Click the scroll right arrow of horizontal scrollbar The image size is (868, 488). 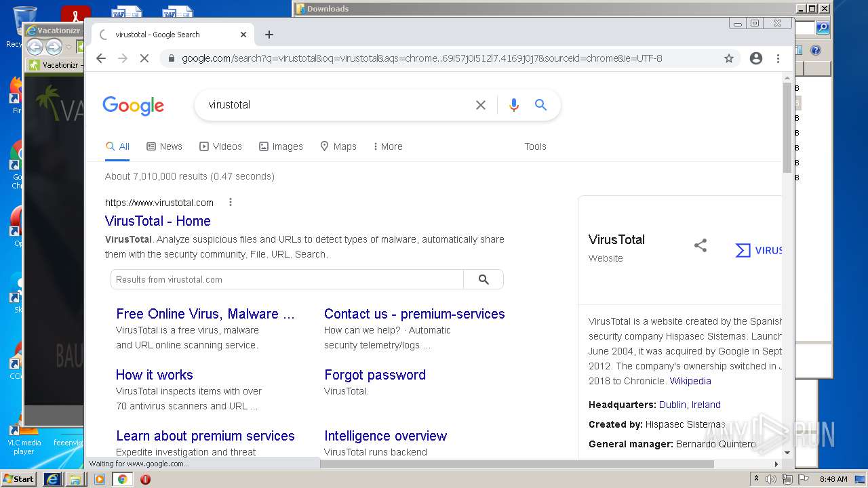[776, 464]
